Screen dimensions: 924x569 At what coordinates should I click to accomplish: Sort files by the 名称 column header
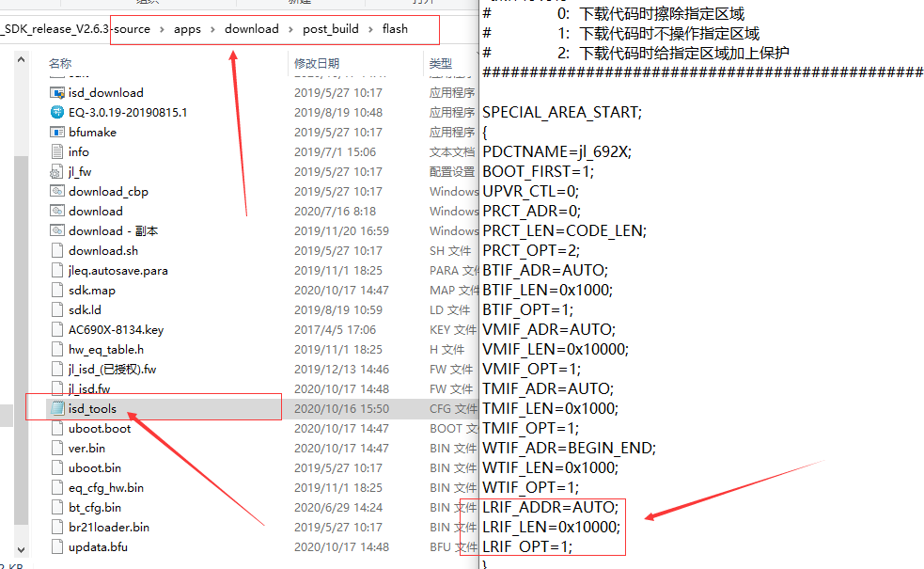tap(60, 63)
